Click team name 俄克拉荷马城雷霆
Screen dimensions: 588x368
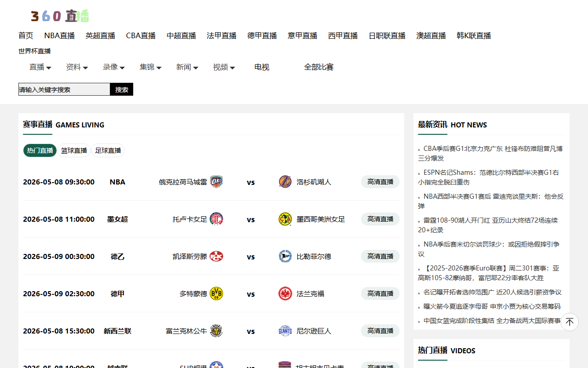point(183,182)
